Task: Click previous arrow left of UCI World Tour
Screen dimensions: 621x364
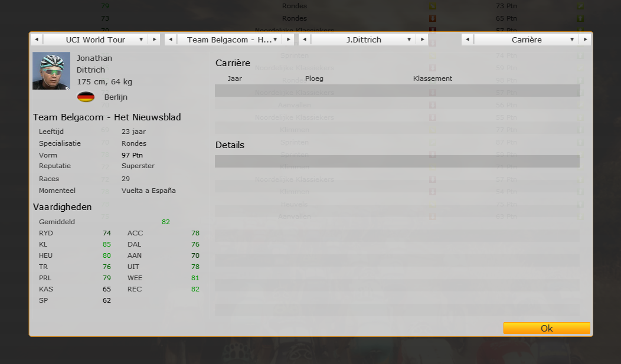Action: (37, 40)
